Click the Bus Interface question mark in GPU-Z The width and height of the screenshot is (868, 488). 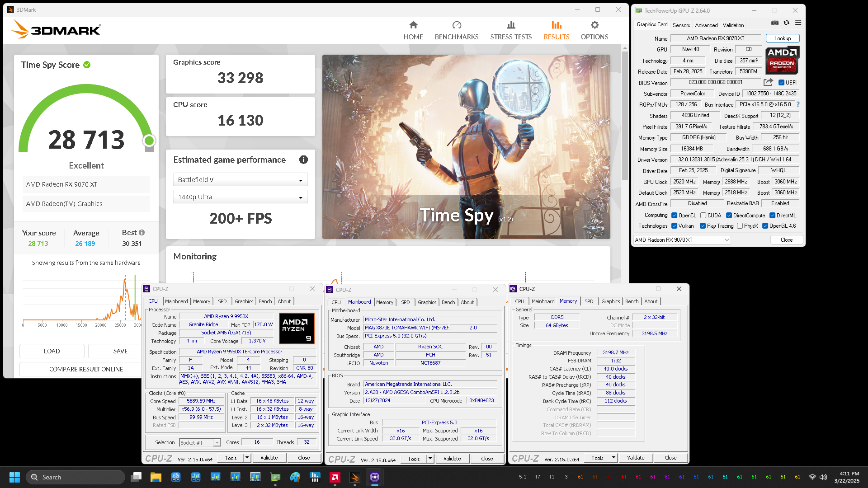pyautogui.click(x=798, y=104)
